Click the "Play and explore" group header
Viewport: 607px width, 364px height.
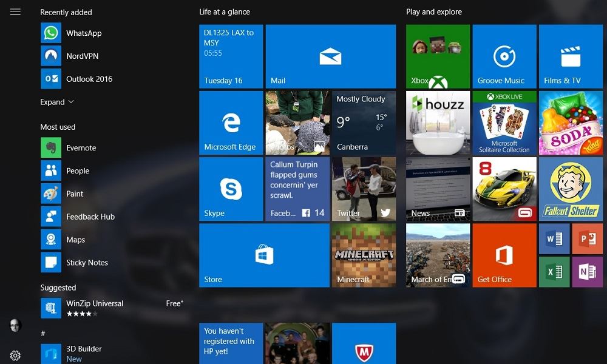pyautogui.click(x=434, y=12)
